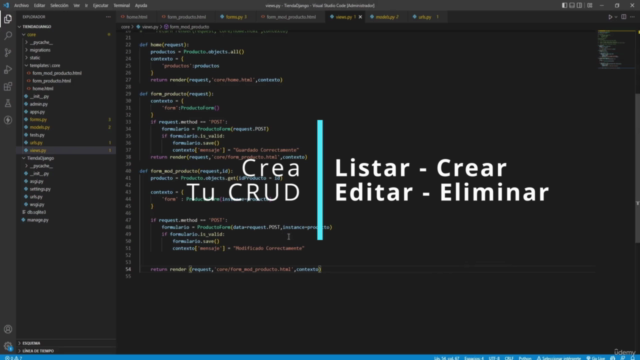Toggle the bottom panel layout
The height and width of the screenshot is (360, 640).
coord(572,5)
